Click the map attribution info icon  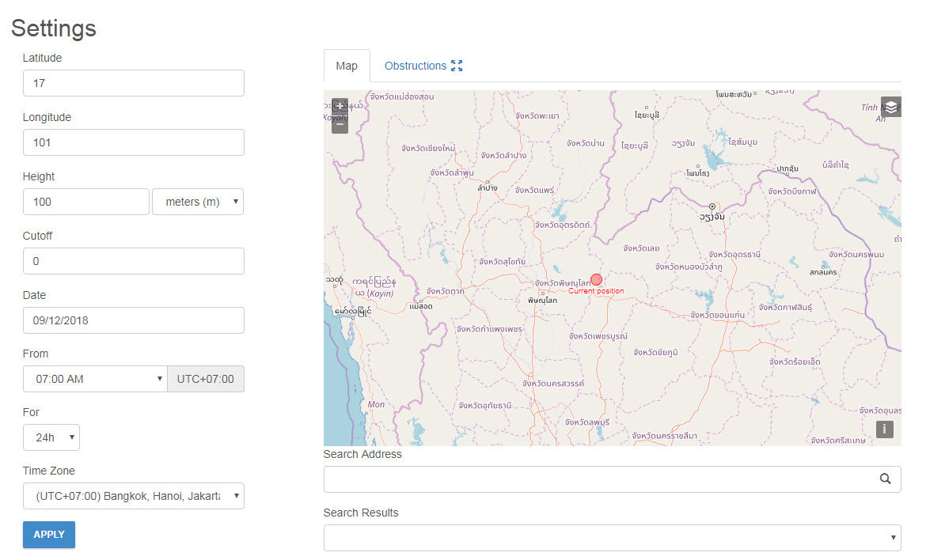tap(884, 429)
